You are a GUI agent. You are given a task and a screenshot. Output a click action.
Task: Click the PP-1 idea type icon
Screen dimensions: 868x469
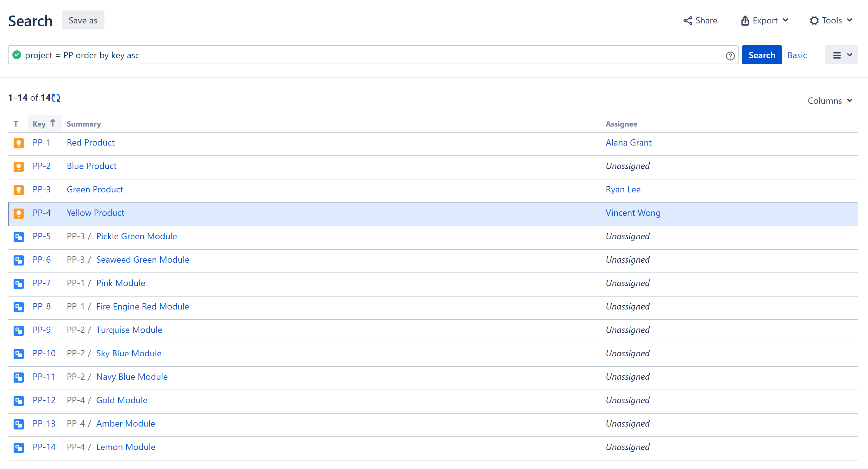click(19, 143)
